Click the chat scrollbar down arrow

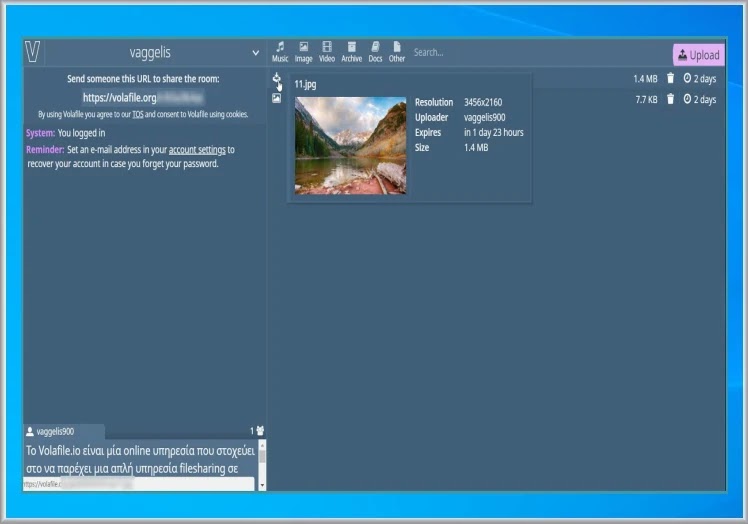click(x=262, y=485)
